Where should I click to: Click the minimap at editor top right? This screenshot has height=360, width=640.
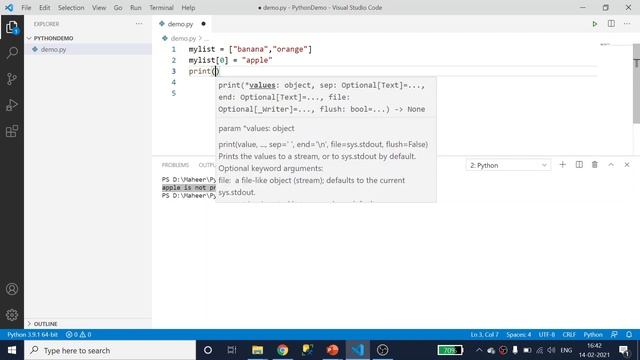[605, 45]
